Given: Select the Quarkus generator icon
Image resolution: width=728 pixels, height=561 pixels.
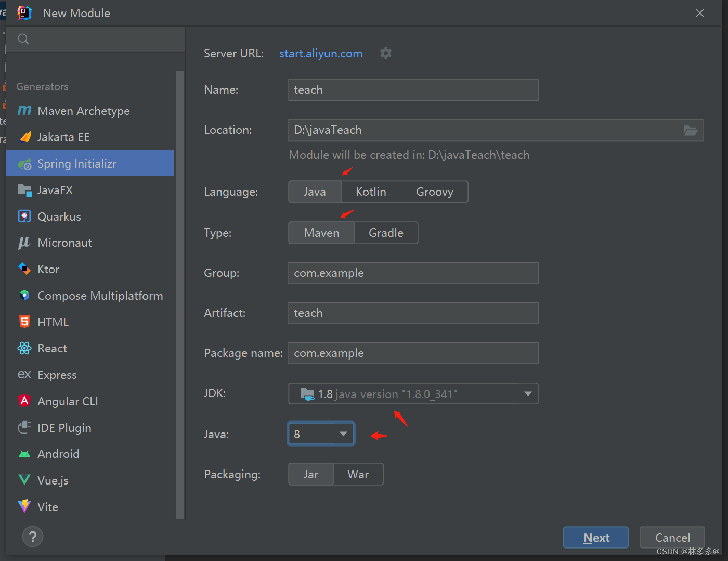Looking at the screenshot, I should point(24,216).
